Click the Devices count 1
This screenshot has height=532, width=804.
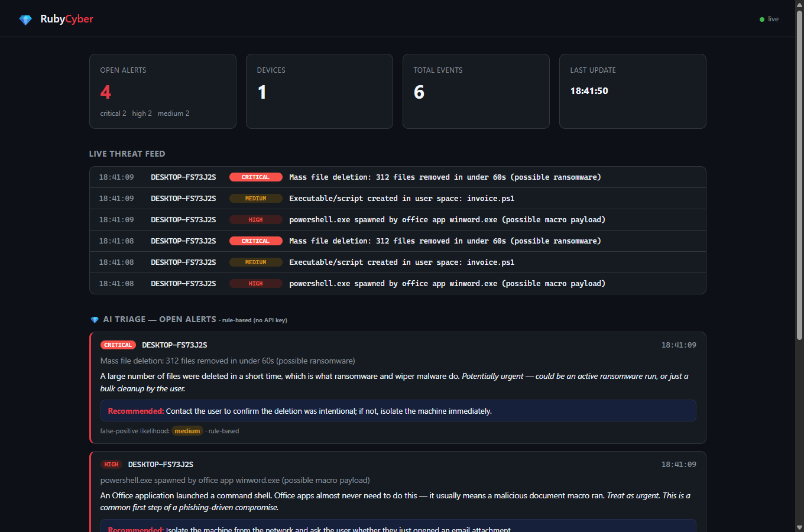[262, 92]
